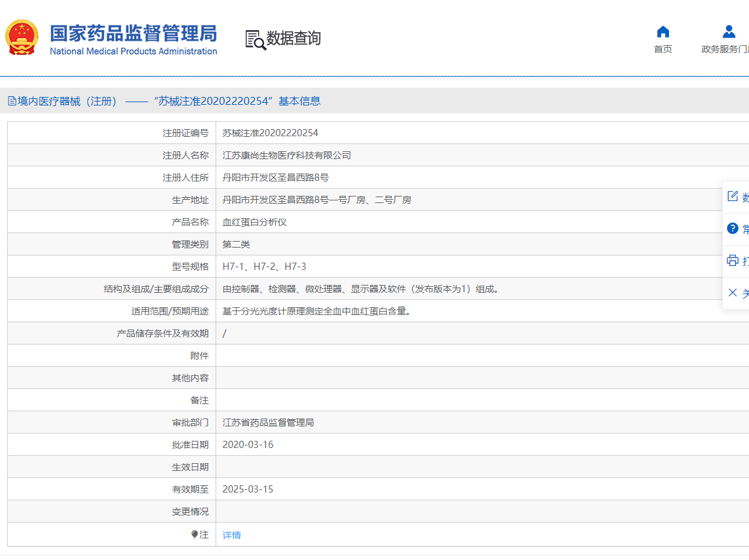The width and height of the screenshot is (749, 560).
Task: Click the printer icon in side panel
Action: pos(732,260)
